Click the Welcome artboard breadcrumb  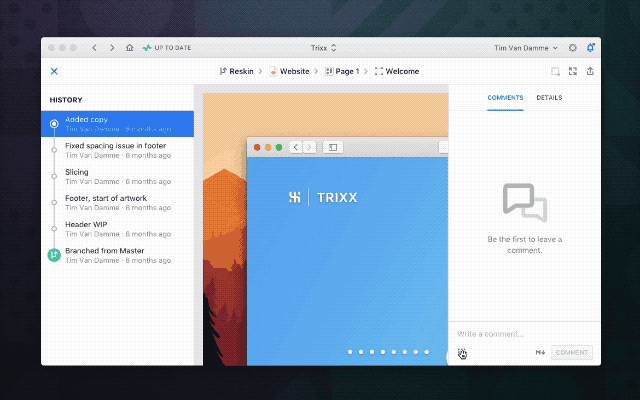pyautogui.click(x=397, y=71)
